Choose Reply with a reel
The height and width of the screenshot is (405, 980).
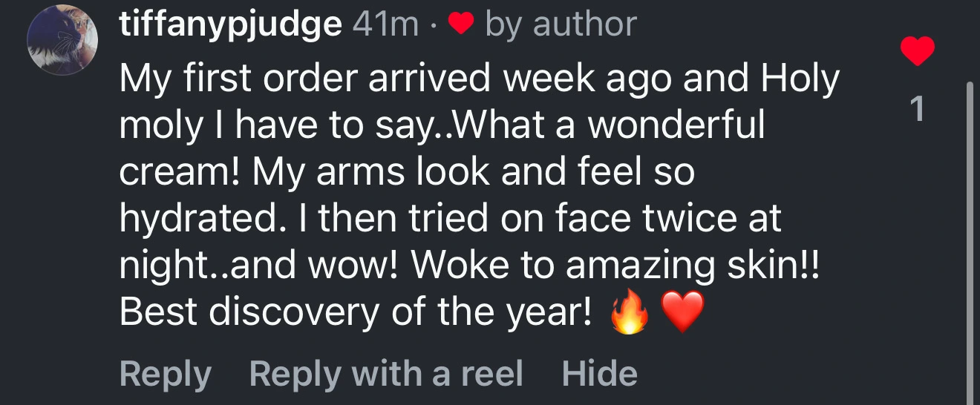[x=386, y=373]
